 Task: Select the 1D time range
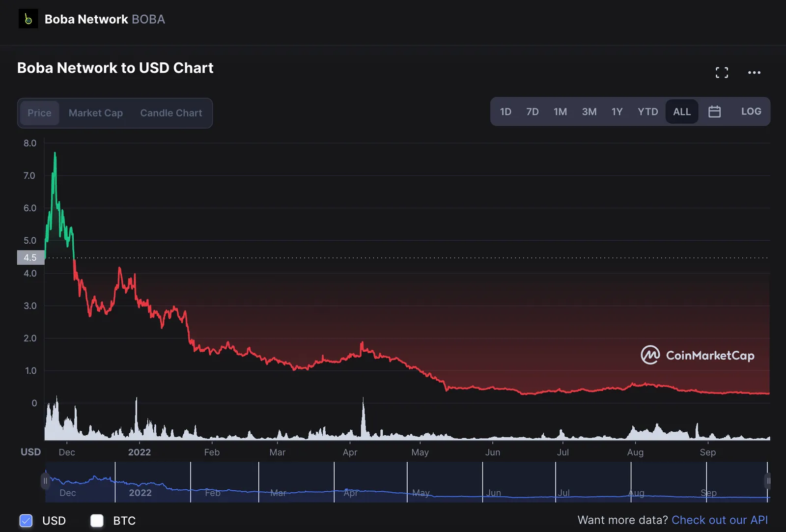coord(505,112)
